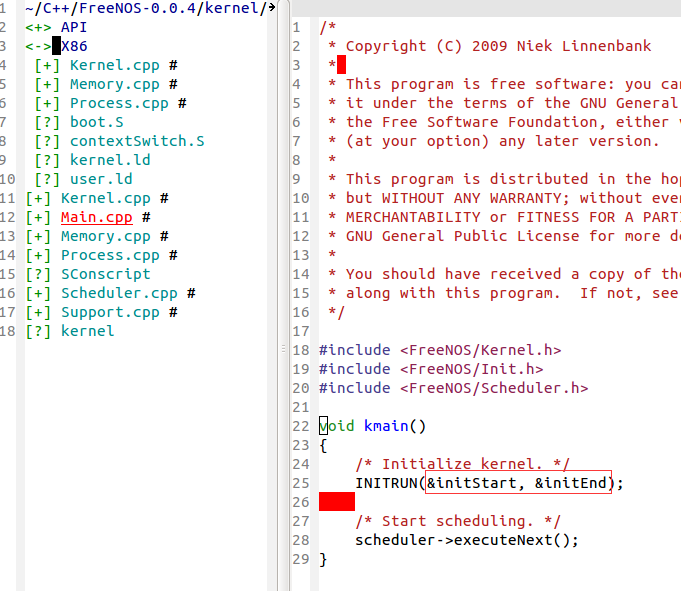Click the # flag after Main.cpp
The image size is (681, 591).
click(x=146, y=218)
